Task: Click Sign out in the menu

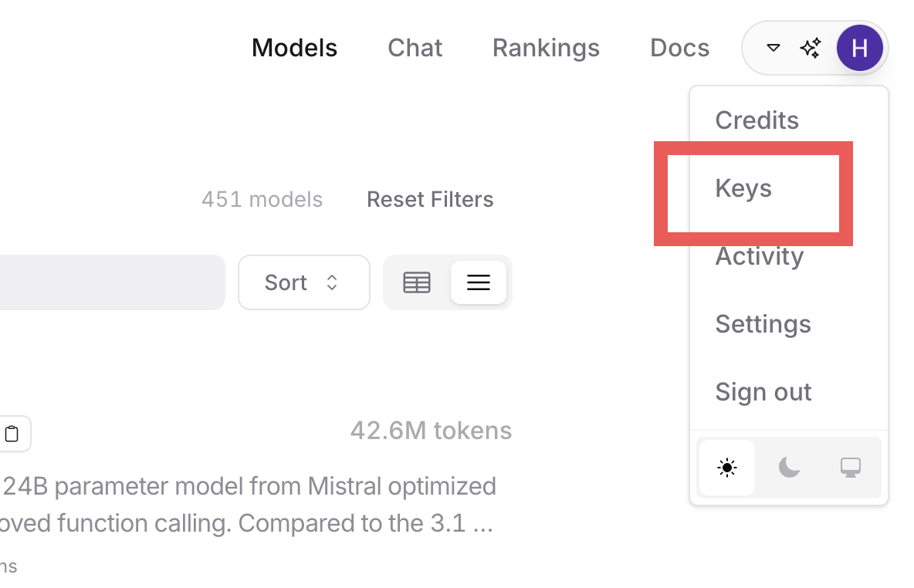Action: tap(763, 392)
